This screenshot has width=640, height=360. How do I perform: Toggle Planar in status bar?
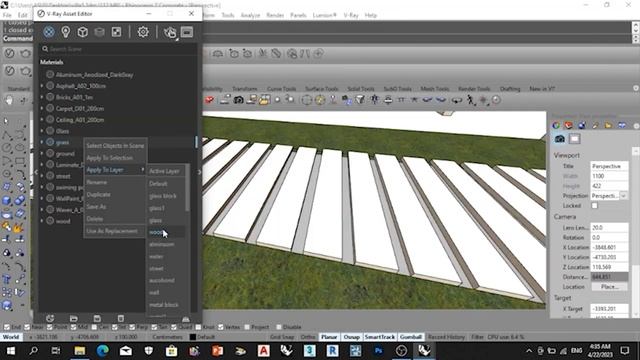[x=329, y=337]
